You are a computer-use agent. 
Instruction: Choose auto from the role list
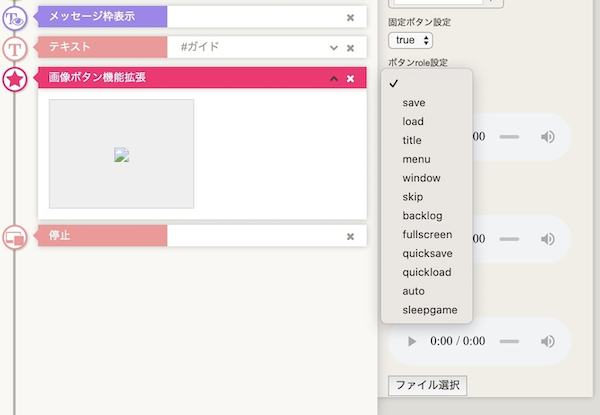pyautogui.click(x=427, y=291)
